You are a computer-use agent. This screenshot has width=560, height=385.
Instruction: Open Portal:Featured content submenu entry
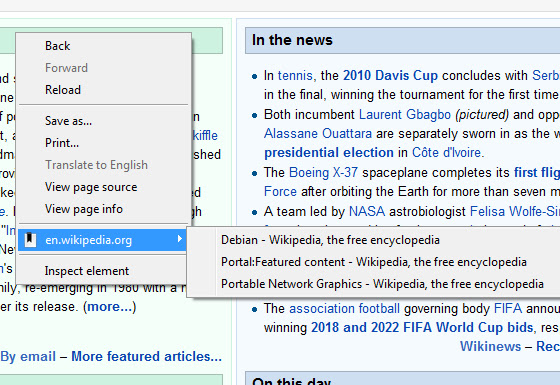pyautogui.click(x=374, y=262)
